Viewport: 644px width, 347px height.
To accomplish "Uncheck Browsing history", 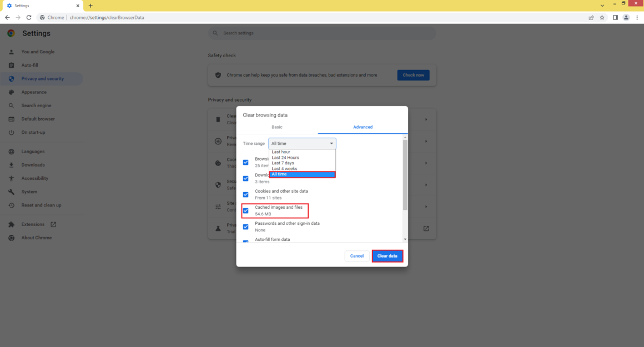I will [245, 162].
